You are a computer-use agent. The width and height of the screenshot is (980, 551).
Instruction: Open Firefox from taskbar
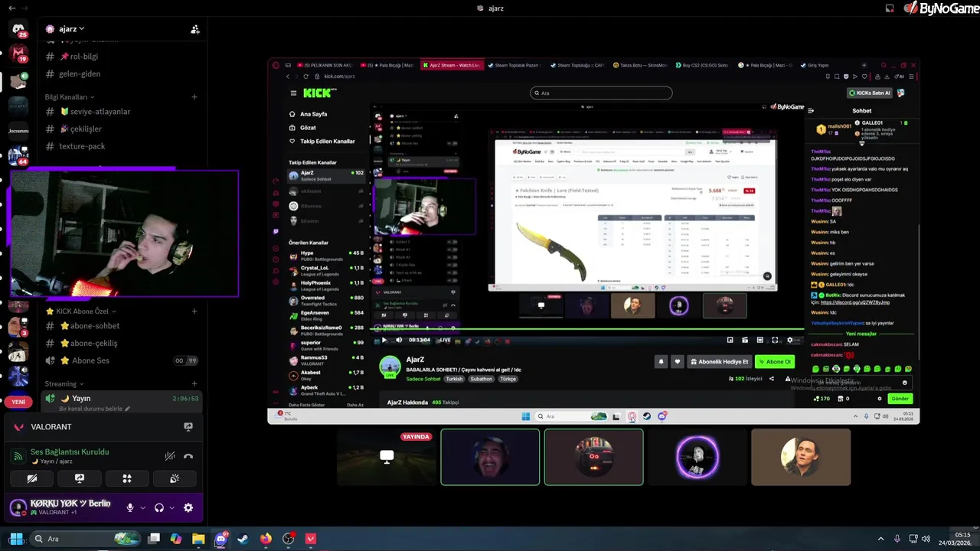click(x=266, y=539)
